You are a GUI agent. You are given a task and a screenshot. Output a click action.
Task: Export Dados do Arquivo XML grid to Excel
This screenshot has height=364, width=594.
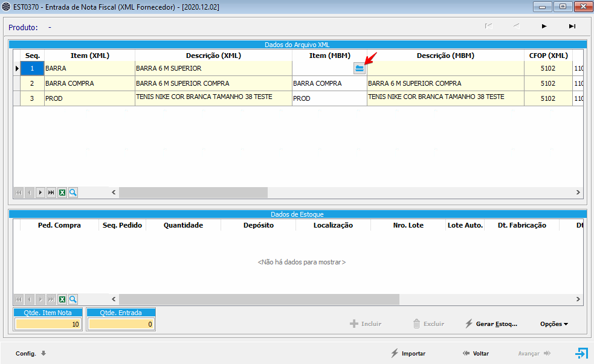62,193
